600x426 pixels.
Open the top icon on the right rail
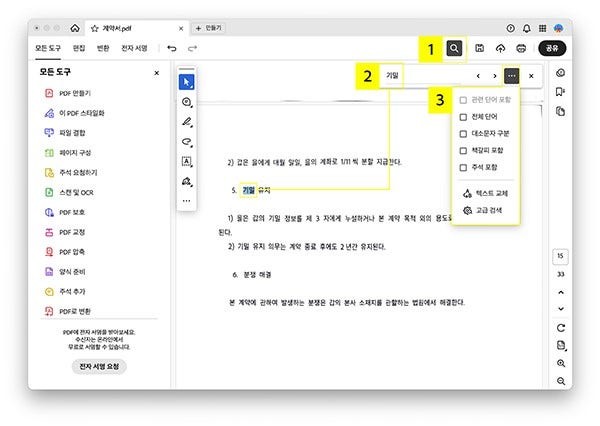[560, 73]
